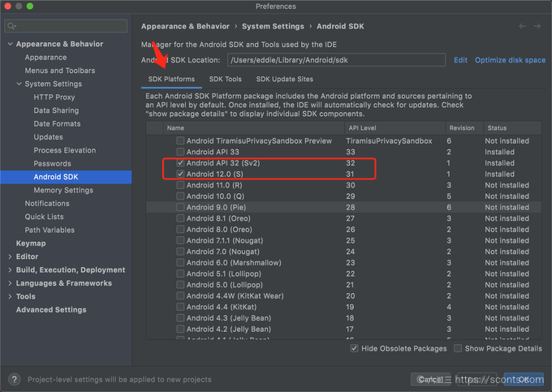Go forward with the right arrow icon
The image size is (552, 392).
(x=537, y=27)
